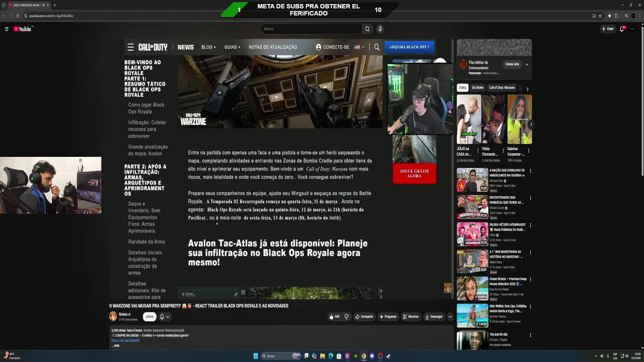Click JOGUE GRÁTIS AGORA red banner
This screenshot has width=644, height=362.
[x=414, y=173]
